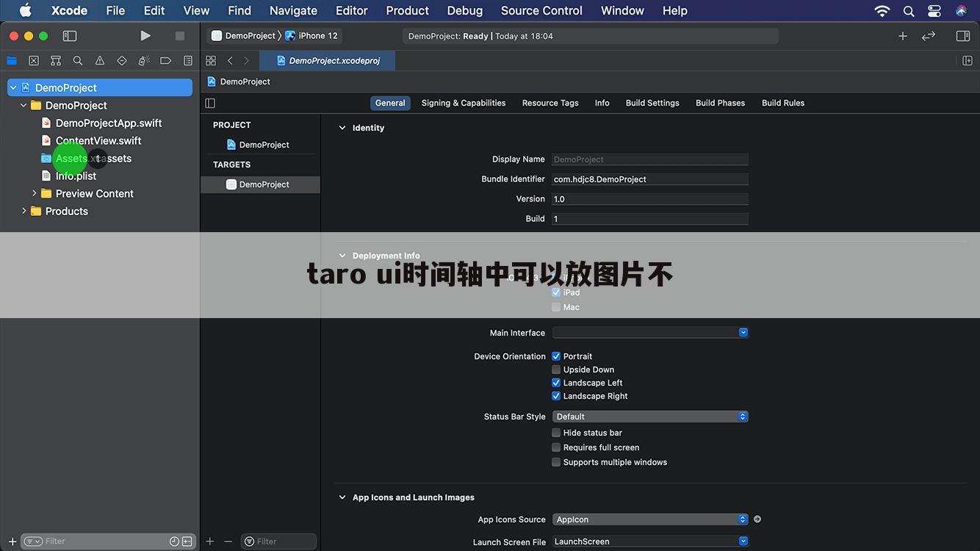Collapse App Icons and Launch Images section
Screen dimensions: 980x551
342,497
